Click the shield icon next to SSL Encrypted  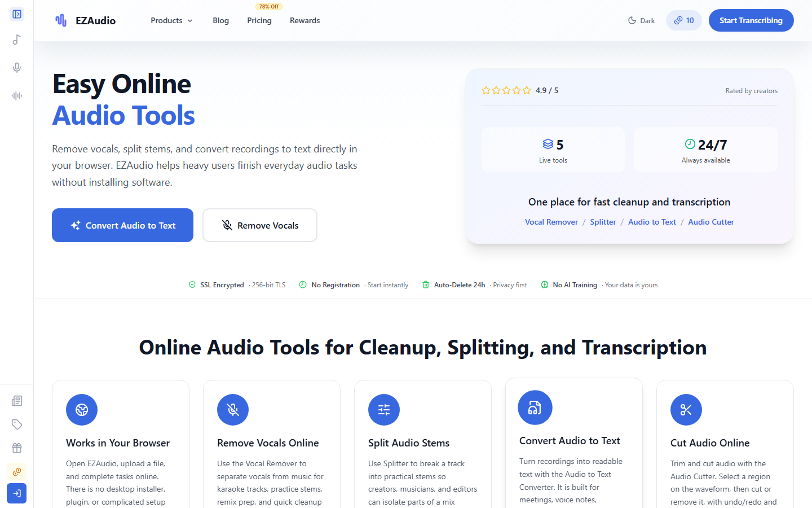[192, 285]
